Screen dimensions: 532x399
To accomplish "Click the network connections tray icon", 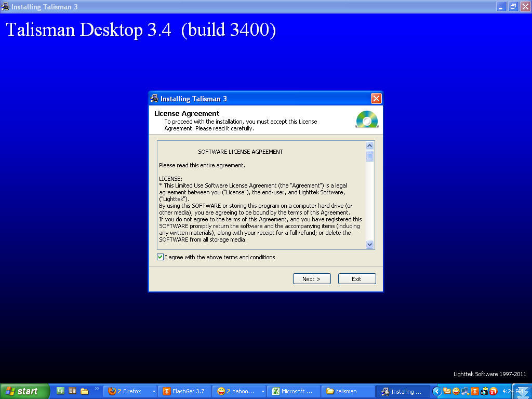I will pos(464,391).
